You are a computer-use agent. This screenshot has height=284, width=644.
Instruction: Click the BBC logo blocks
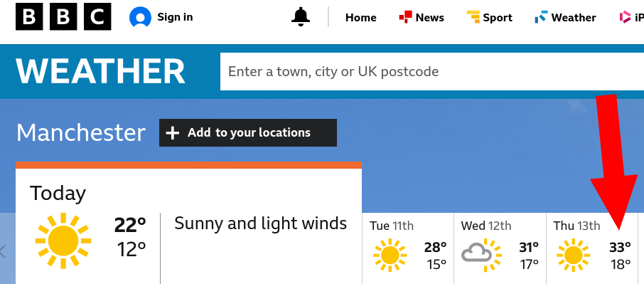pyautogui.click(x=63, y=17)
